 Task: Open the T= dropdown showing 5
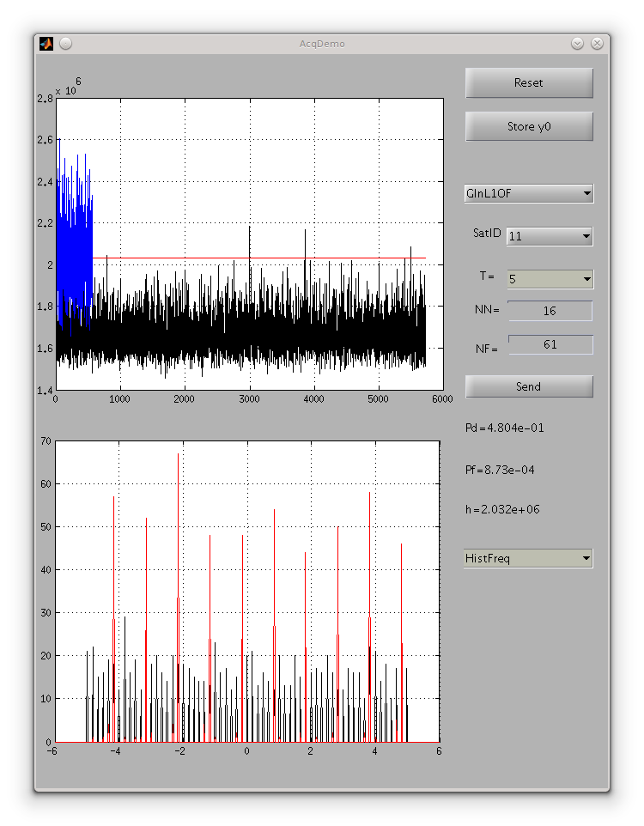point(550,279)
